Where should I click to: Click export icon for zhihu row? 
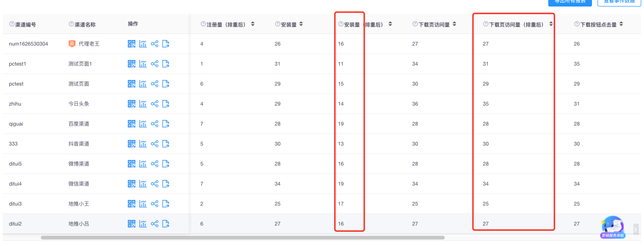point(166,104)
